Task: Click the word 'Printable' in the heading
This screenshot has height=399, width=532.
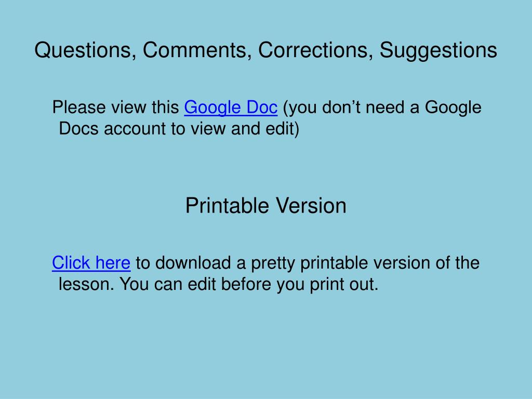Action: click(x=228, y=206)
